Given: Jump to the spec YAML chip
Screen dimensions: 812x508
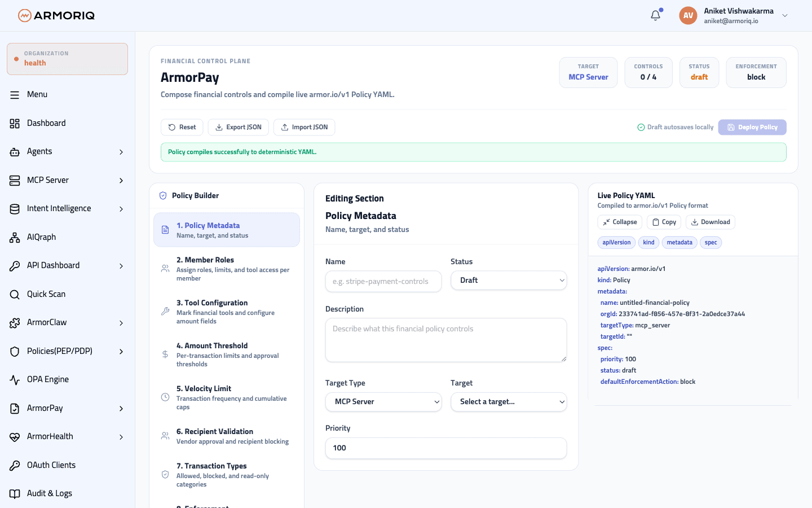Looking at the screenshot, I should click(710, 243).
